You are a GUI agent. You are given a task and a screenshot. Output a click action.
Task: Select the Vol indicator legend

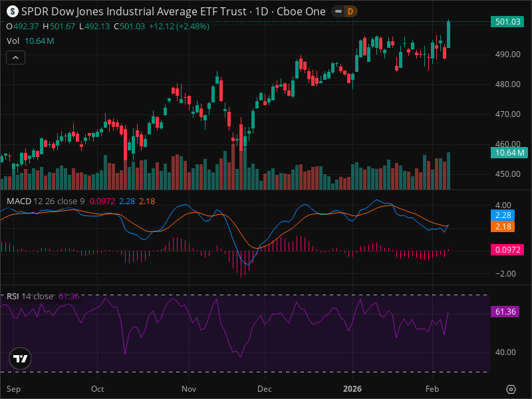point(30,41)
